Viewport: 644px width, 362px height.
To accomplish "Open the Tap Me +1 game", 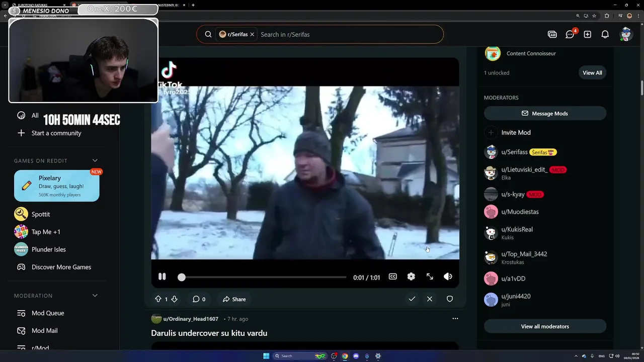I will [x=46, y=232].
